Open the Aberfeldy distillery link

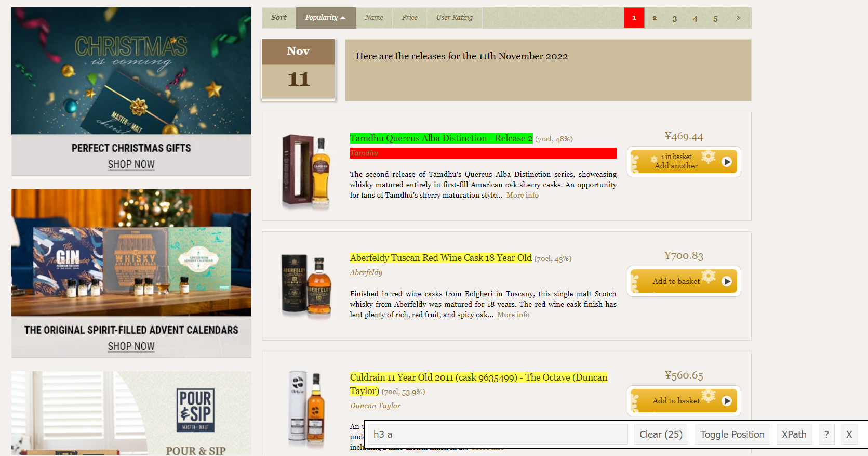tap(366, 272)
